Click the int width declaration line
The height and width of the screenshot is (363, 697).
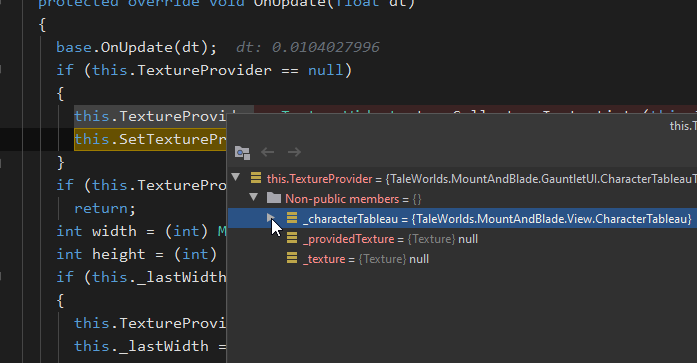pyautogui.click(x=141, y=231)
